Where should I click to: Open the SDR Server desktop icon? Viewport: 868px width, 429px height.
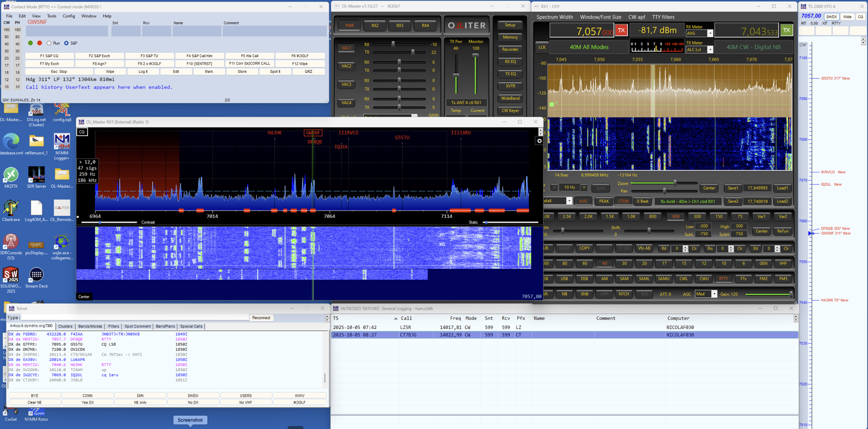36,175
